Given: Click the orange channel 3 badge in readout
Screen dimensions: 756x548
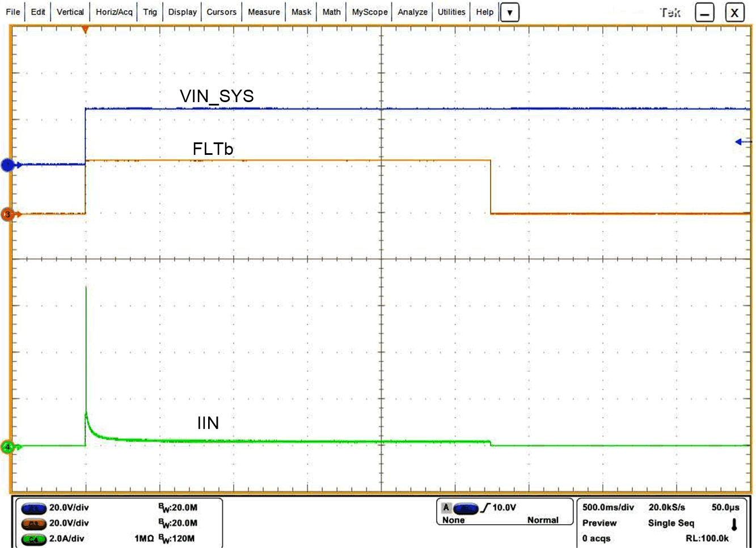Looking at the screenshot, I should coord(33,524).
